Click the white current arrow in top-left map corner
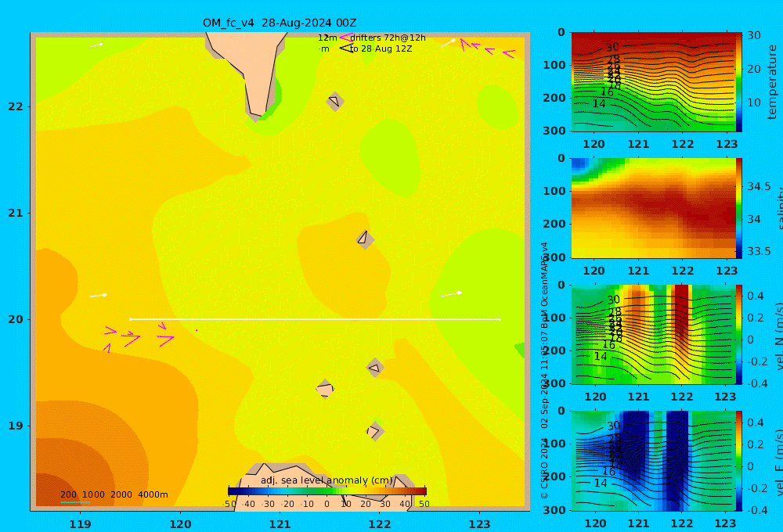The width and height of the screenshot is (783, 532). [96, 45]
